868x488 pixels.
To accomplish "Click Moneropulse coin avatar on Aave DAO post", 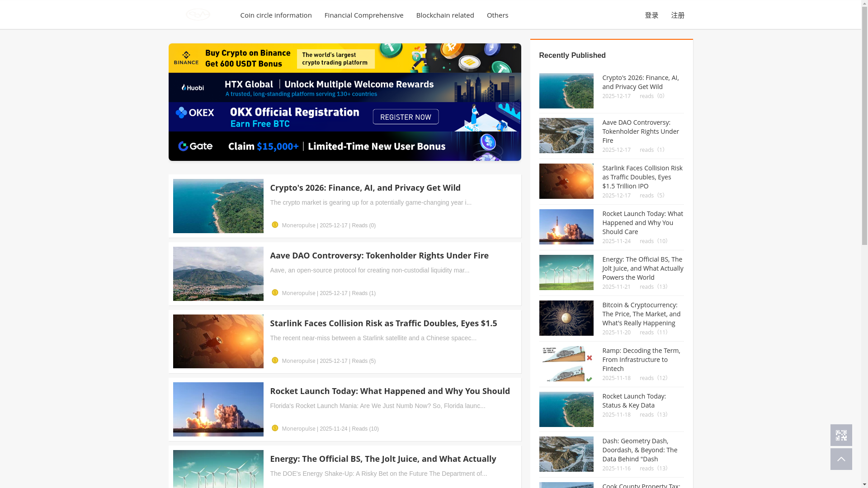I will 275,292.
